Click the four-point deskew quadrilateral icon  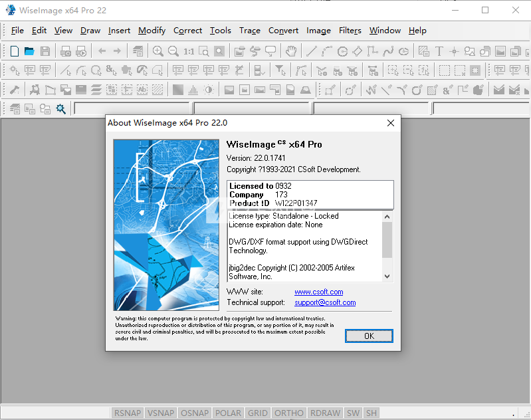(51, 90)
